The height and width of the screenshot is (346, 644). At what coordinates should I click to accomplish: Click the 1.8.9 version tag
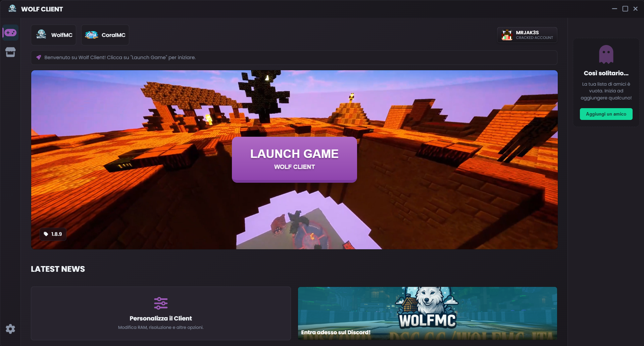pyautogui.click(x=53, y=234)
